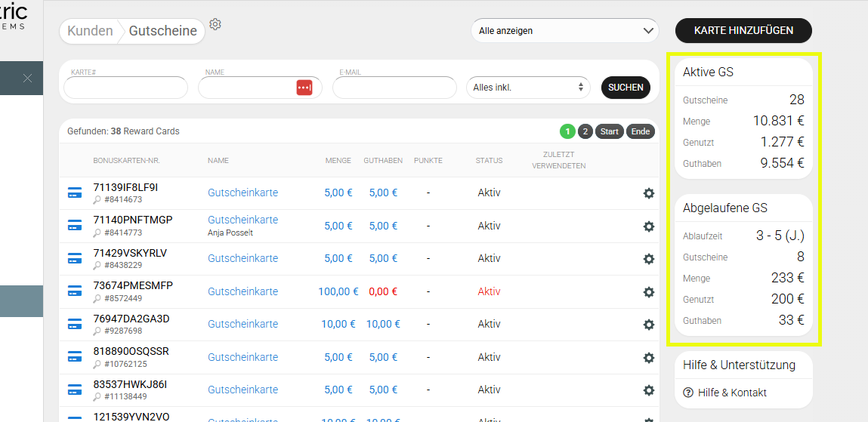This screenshot has width=868, height=422.
Task: Click the KARTE HINZUFÜGEN button
Action: [x=743, y=31]
